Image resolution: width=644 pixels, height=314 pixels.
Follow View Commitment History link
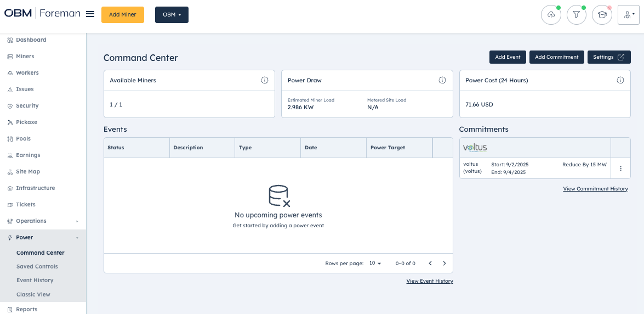pos(596,189)
